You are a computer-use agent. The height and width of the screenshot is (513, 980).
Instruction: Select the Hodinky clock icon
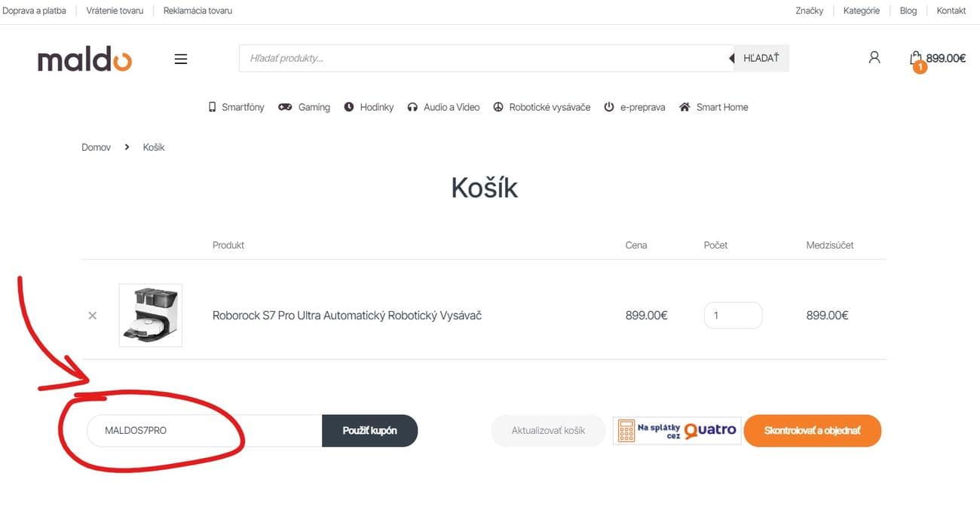[x=348, y=106]
